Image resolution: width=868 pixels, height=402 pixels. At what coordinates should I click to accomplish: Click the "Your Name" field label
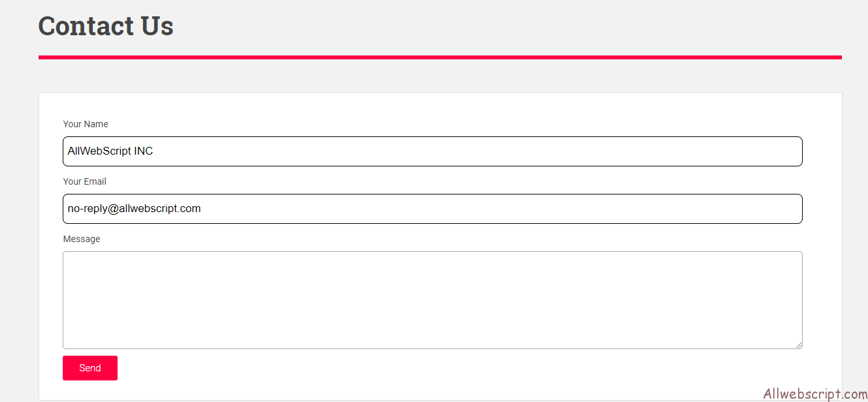point(86,124)
